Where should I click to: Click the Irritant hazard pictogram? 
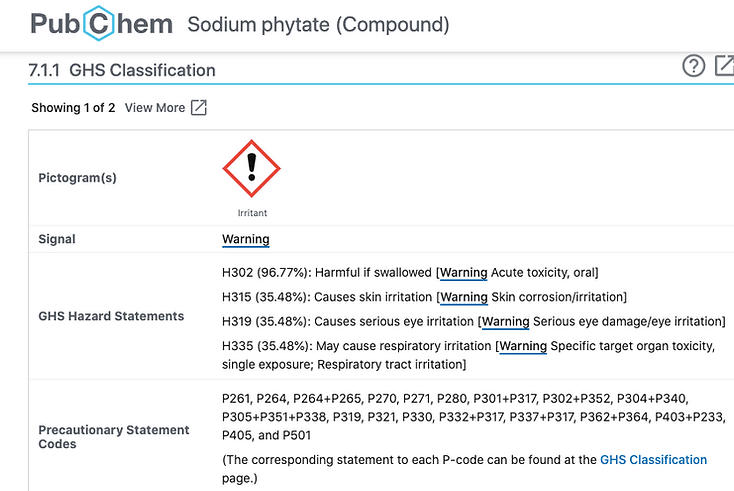coord(251,169)
